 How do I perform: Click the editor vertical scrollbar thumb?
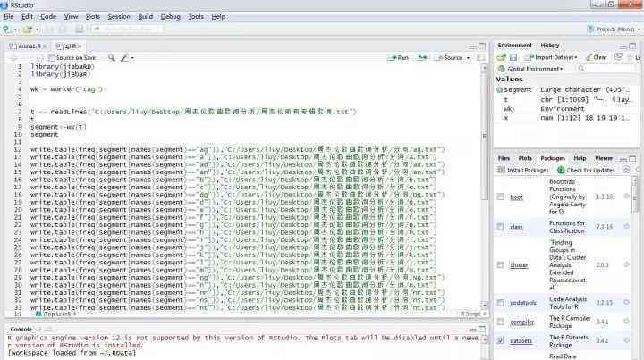[x=485, y=135]
